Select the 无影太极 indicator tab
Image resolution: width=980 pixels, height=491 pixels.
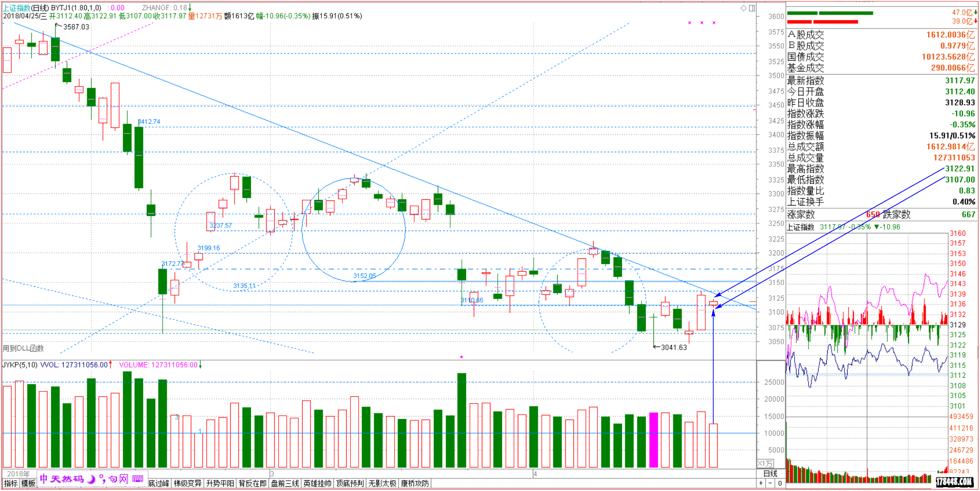pos(382,483)
